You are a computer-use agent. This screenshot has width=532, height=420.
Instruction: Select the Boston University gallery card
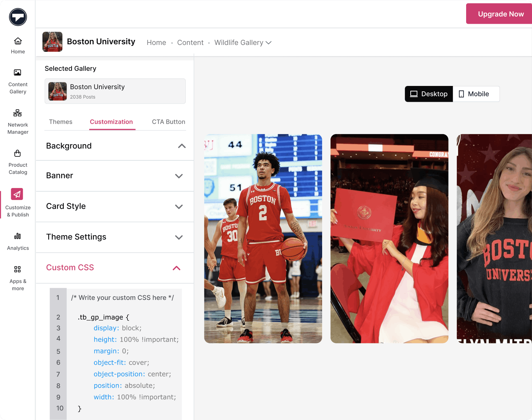click(115, 91)
